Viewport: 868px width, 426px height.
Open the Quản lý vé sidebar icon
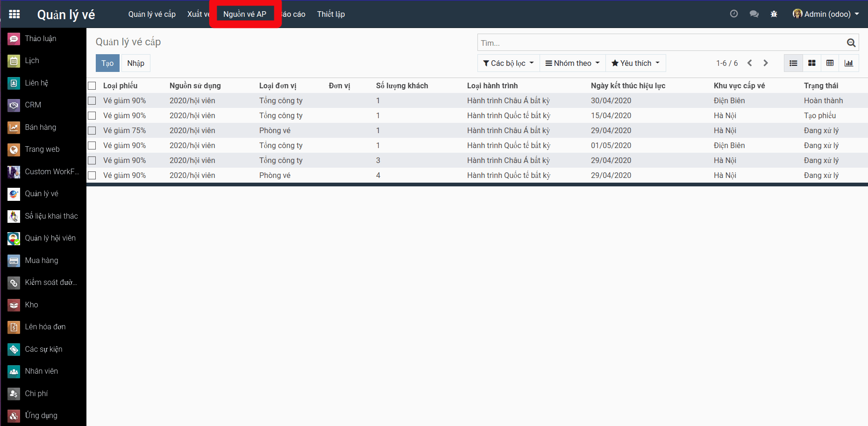click(x=14, y=194)
